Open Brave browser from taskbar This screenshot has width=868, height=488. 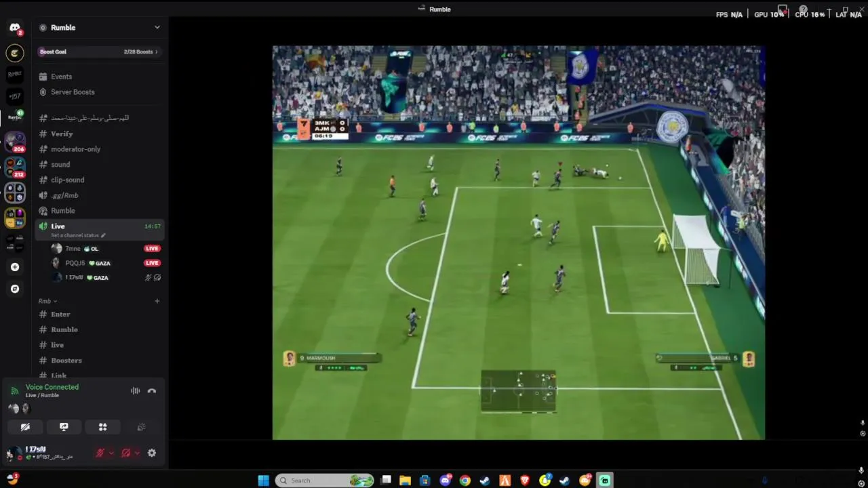pyautogui.click(x=525, y=481)
